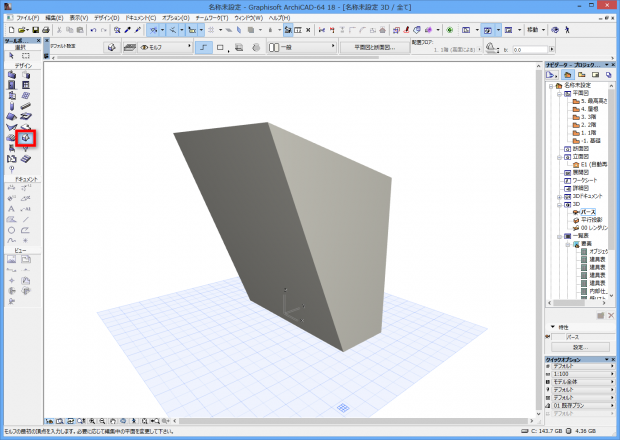
Task: Open the ファイル(F) menu
Action: (x=28, y=18)
